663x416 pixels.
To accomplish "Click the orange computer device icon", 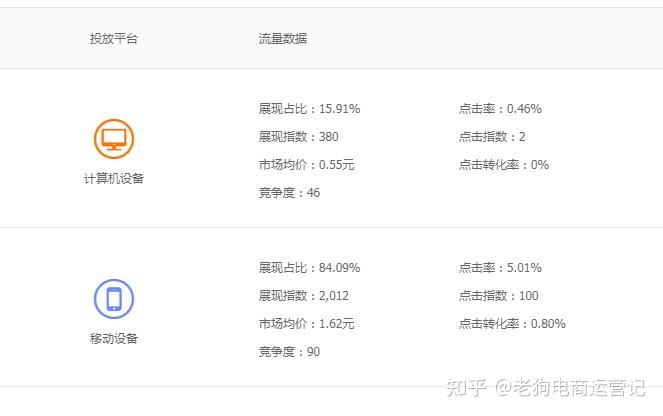I will (114, 138).
